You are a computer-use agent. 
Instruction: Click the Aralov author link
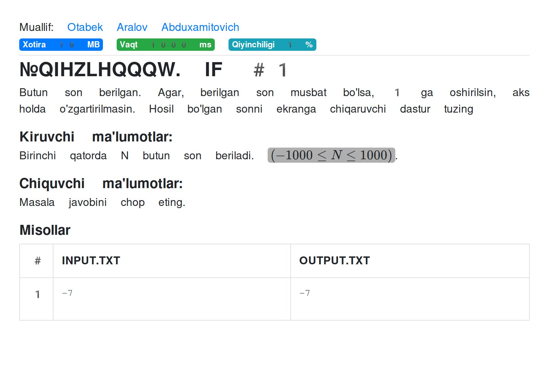coord(132,27)
